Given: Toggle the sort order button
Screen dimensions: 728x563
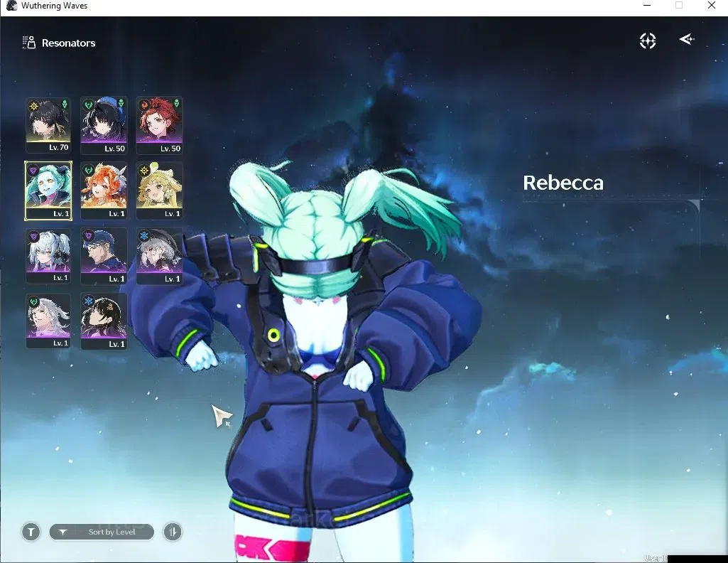Looking at the screenshot, I should pos(173,532).
